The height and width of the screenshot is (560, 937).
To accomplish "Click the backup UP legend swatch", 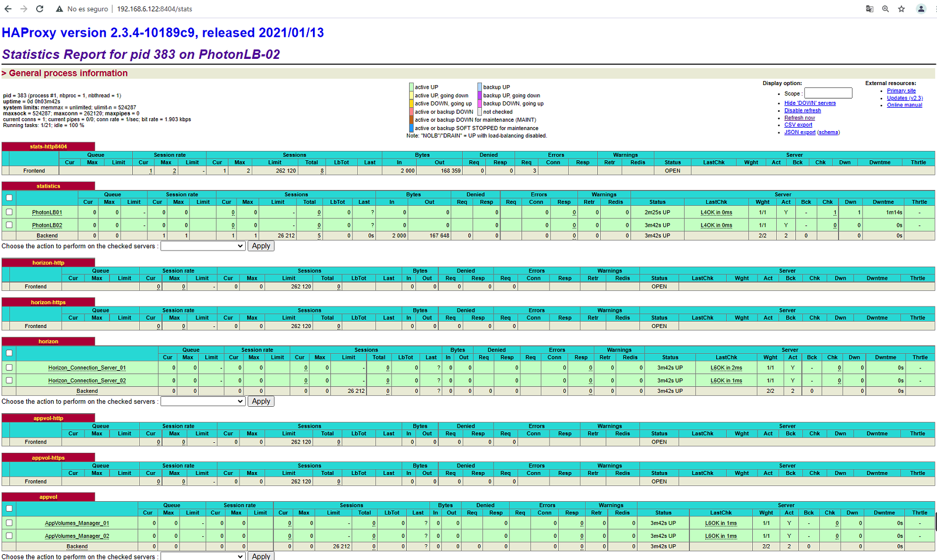I will [480, 87].
